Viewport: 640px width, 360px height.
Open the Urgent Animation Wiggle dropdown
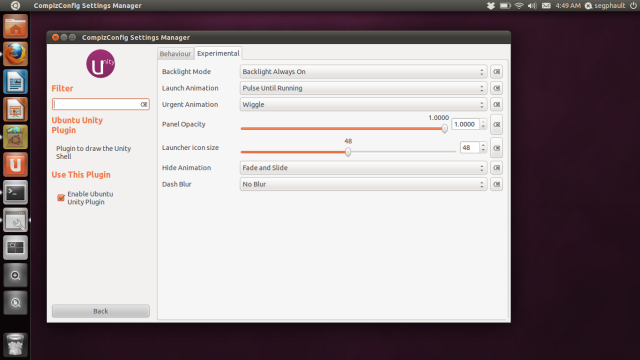point(363,104)
